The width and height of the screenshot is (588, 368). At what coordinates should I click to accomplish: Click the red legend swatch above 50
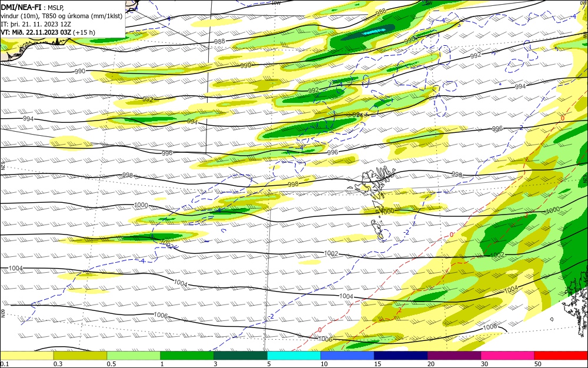tap(561, 356)
